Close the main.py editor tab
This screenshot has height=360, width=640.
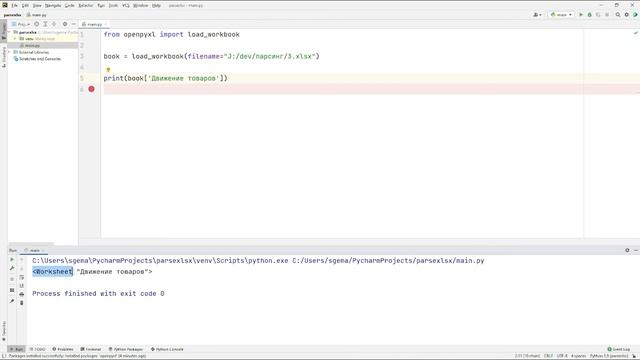(x=105, y=24)
